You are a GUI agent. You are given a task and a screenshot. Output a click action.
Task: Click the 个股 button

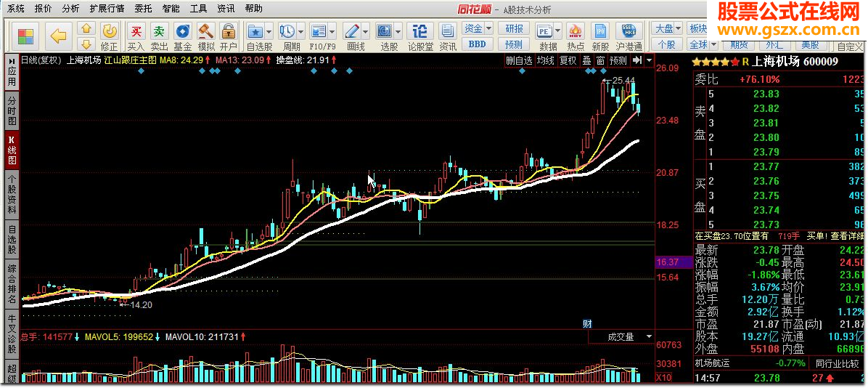point(666,44)
